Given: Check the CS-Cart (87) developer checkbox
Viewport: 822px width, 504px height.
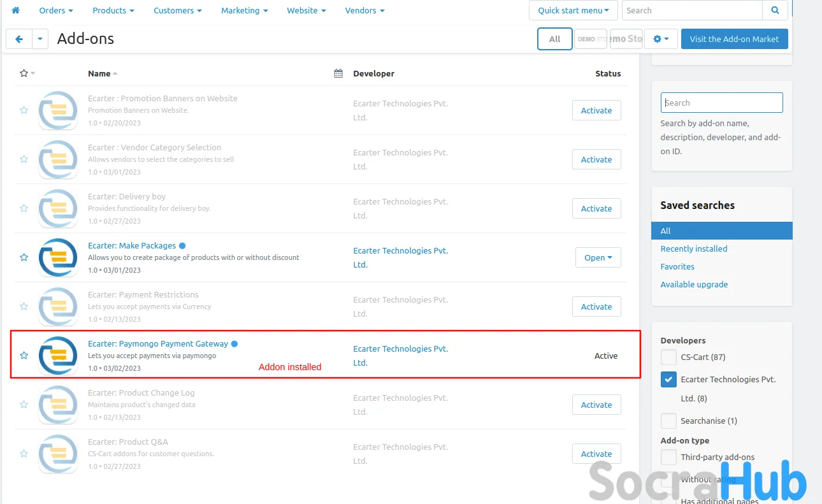Looking at the screenshot, I should (668, 357).
